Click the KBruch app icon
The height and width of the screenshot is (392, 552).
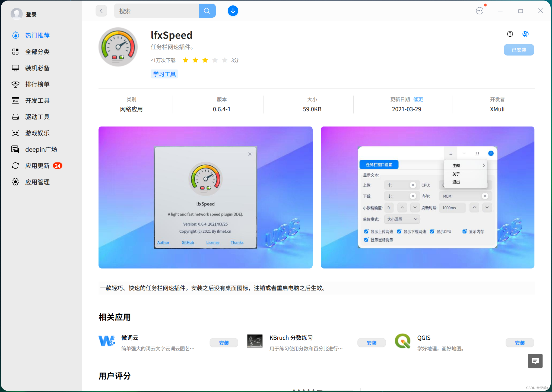click(255, 341)
